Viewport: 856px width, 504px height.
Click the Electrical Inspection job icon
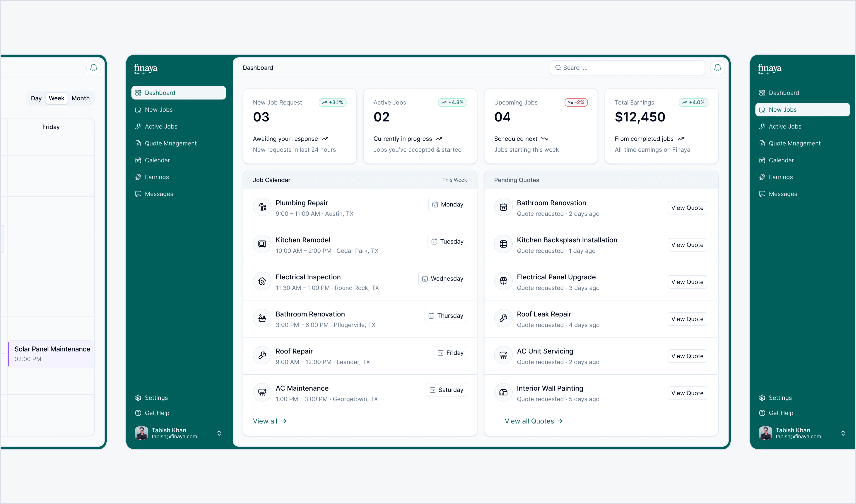point(262,281)
